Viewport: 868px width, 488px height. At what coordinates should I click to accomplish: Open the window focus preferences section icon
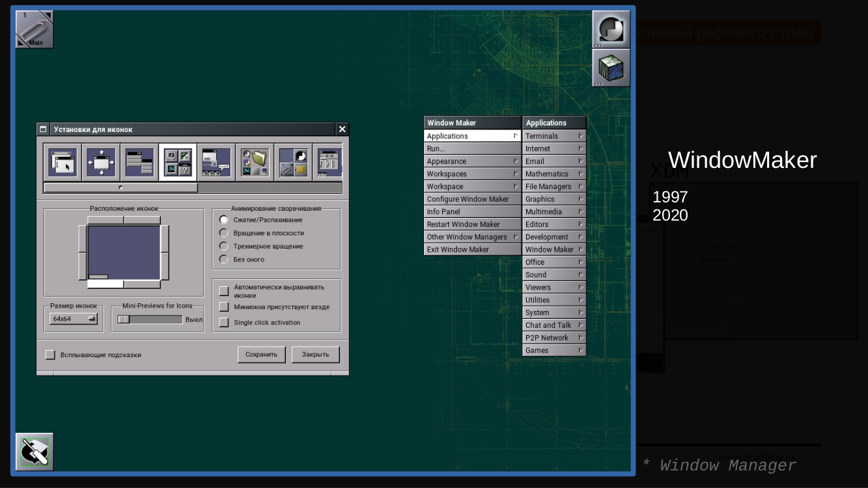tap(63, 162)
